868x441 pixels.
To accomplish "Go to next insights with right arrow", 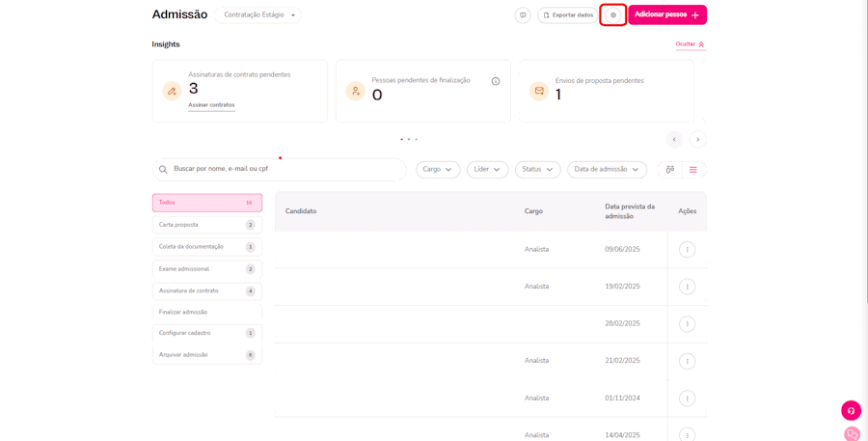I will [698, 140].
